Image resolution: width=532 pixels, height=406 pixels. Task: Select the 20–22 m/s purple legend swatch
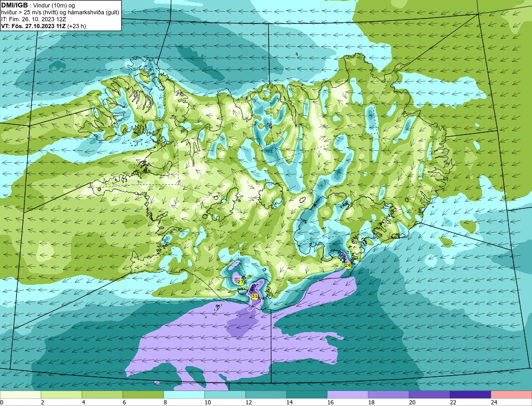(429, 395)
